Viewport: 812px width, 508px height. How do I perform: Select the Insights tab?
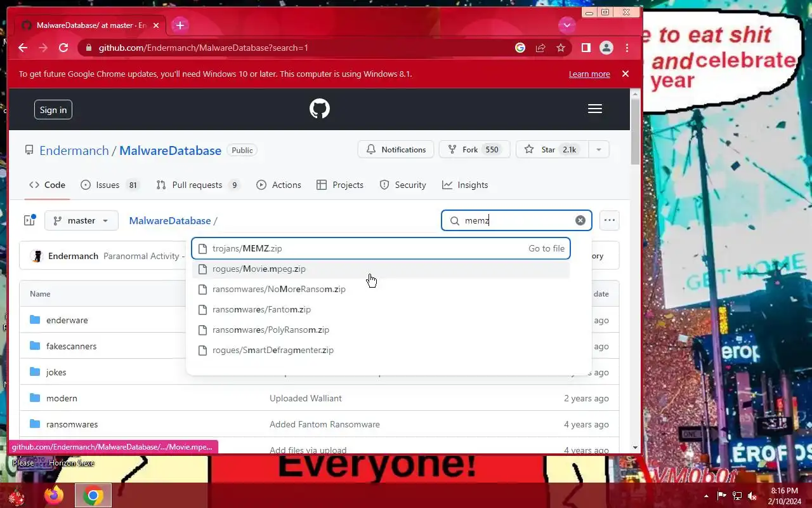point(465,185)
